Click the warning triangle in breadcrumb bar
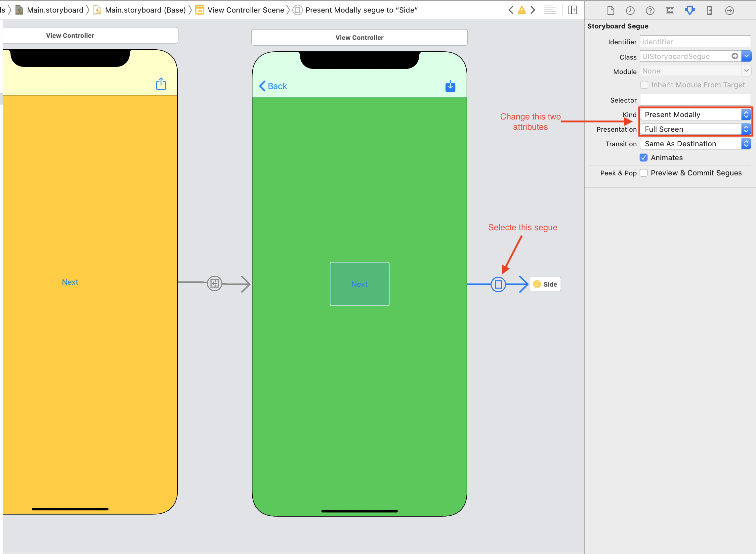This screenshot has height=554, width=756. (x=522, y=9)
